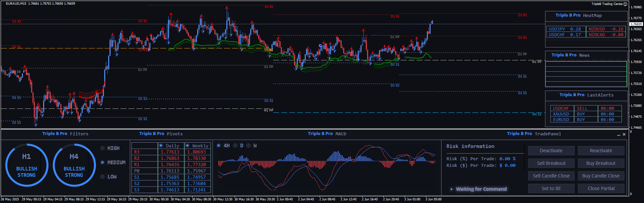Toggle the Weekly pivots radio button
The height and width of the screenshot is (203, 644).
coord(188,146)
